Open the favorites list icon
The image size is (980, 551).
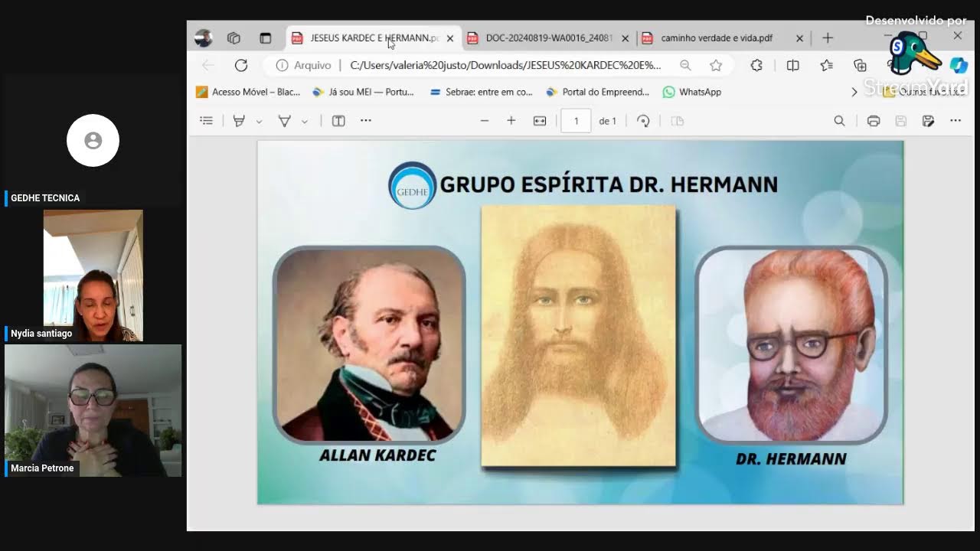[826, 65]
